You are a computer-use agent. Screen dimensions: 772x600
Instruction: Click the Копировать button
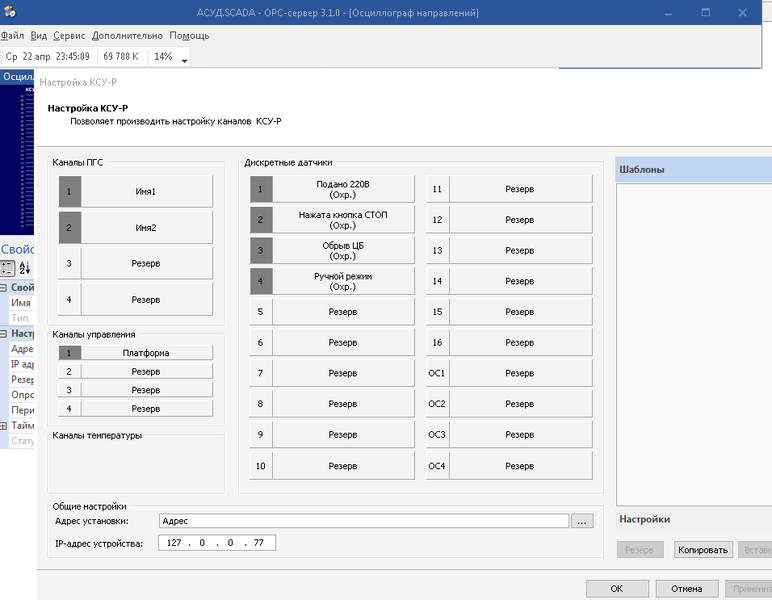tap(703, 550)
